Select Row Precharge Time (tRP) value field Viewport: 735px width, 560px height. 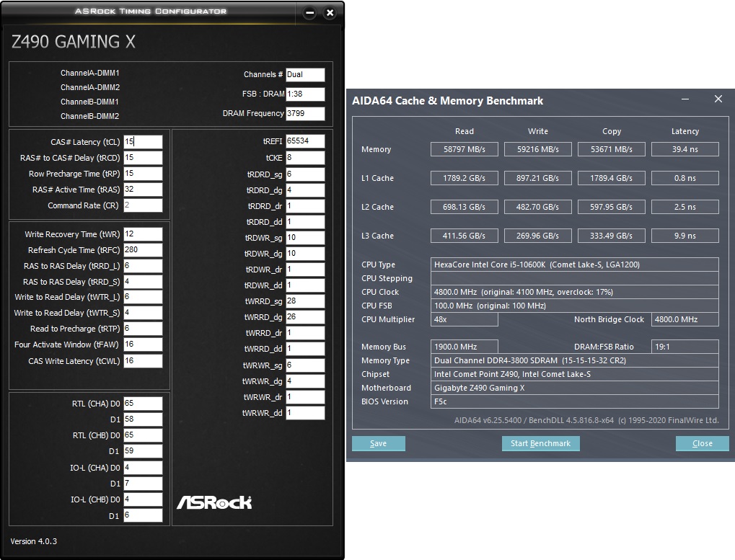(x=143, y=174)
